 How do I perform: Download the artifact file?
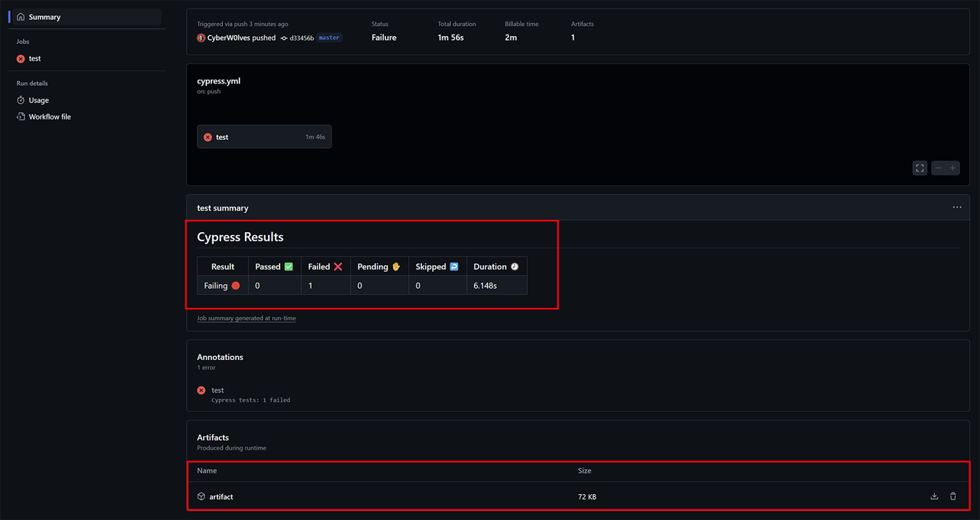click(x=934, y=496)
